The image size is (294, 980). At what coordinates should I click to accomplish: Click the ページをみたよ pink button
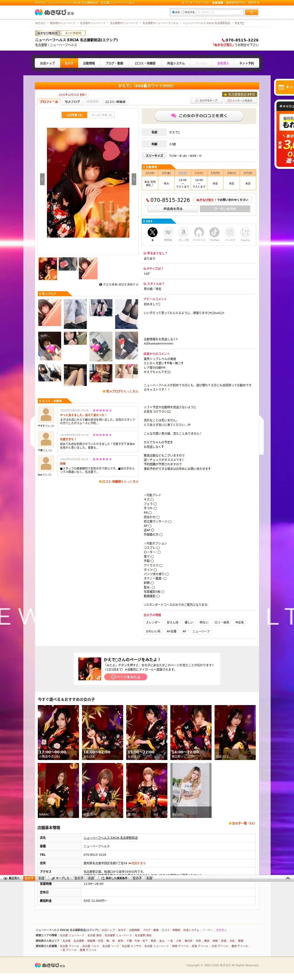(125, 677)
